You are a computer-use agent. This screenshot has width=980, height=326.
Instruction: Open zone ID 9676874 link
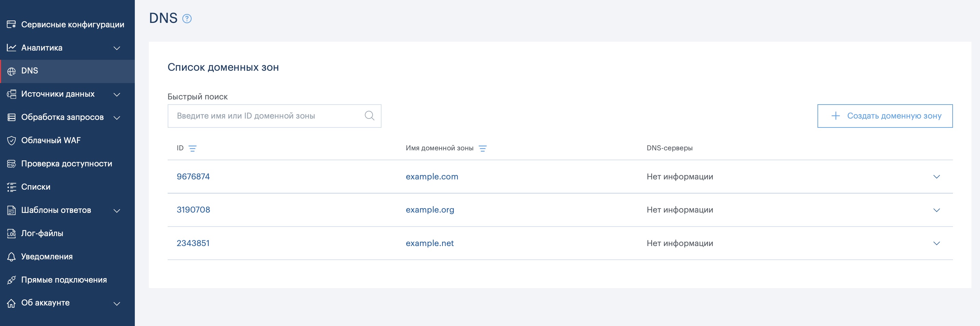193,177
